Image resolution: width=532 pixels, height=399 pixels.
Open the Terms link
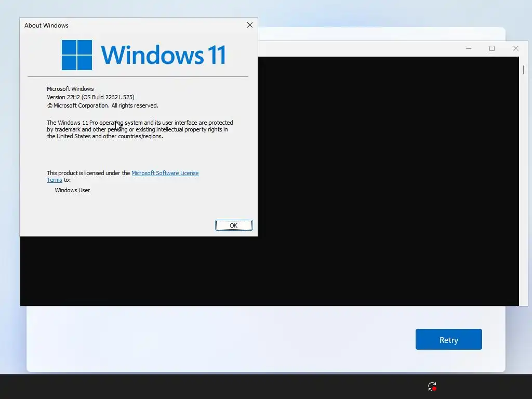click(x=54, y=180)
